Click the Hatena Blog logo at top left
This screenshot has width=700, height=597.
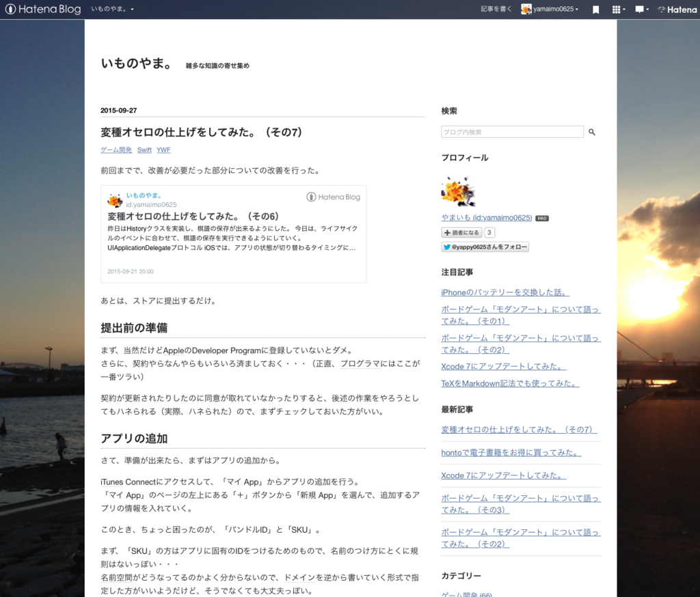(x=42, y=10)
